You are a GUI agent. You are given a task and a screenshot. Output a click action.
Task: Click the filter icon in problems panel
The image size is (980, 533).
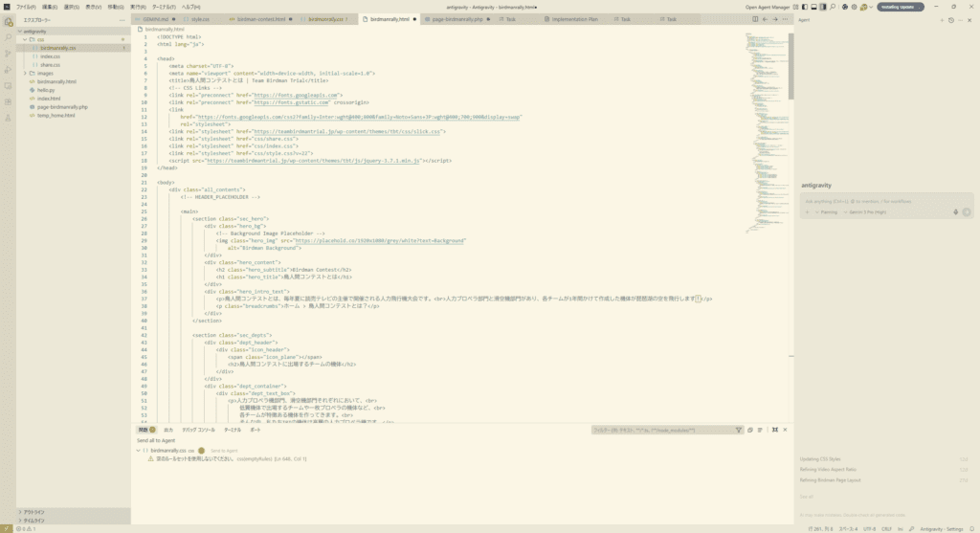point(738,430)
